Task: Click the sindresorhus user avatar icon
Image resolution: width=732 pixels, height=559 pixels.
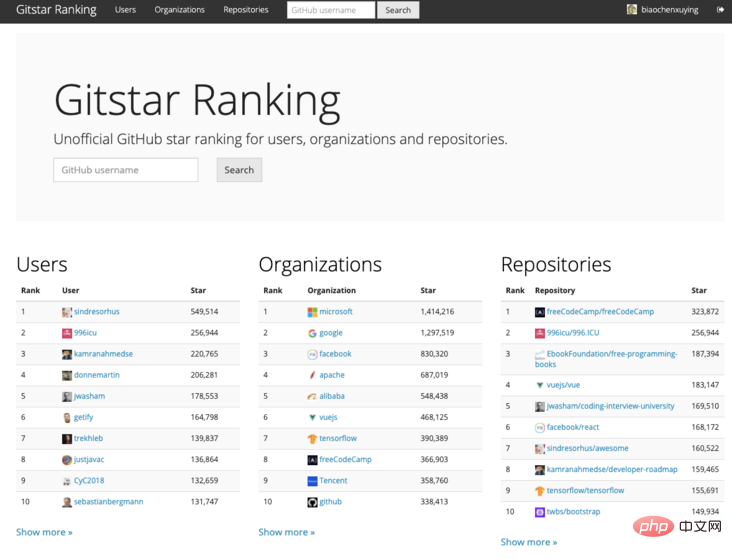Action: (x=67, y=312)
